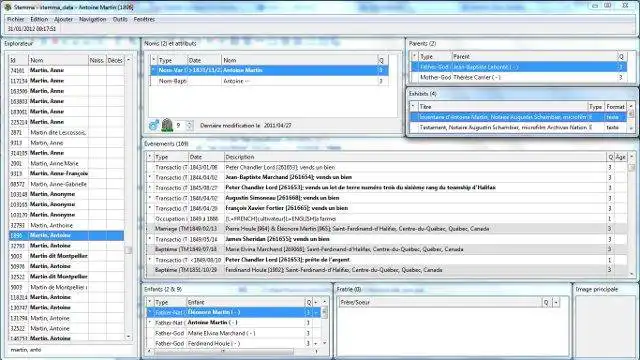Click the tombstone deceased icon

click(x=167, y=125)
